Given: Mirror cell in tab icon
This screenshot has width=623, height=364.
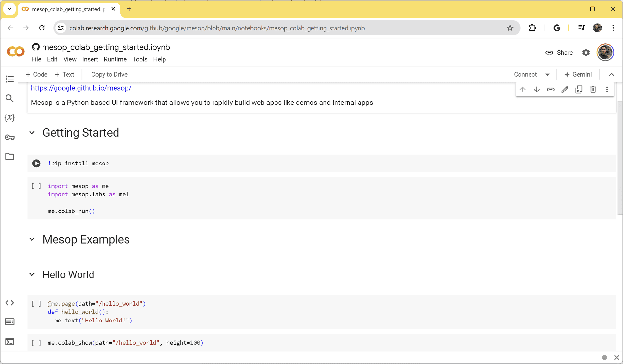Looking at the screenshot, I should point(579,90).
